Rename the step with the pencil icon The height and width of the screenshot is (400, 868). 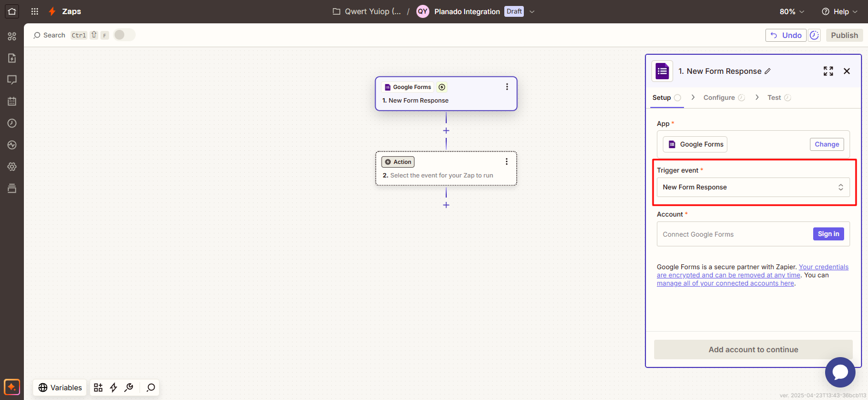[x=768, y=71]
